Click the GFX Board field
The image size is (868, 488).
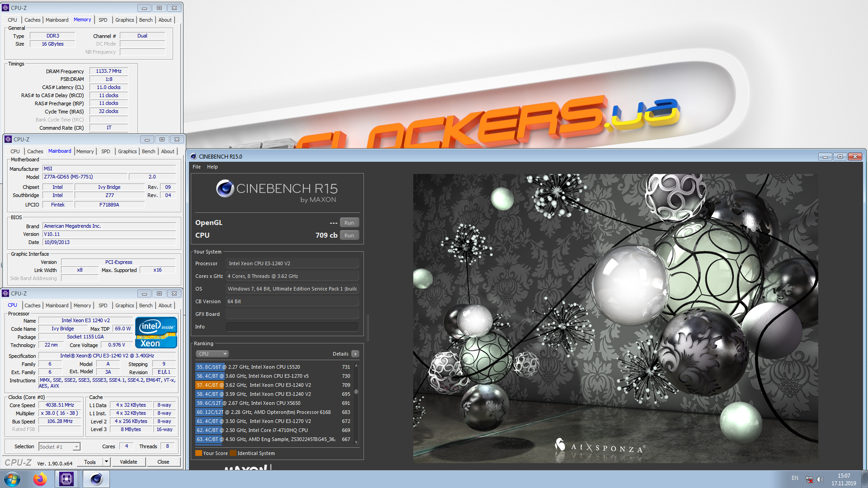pyautogui.click(x=292, y=314)
